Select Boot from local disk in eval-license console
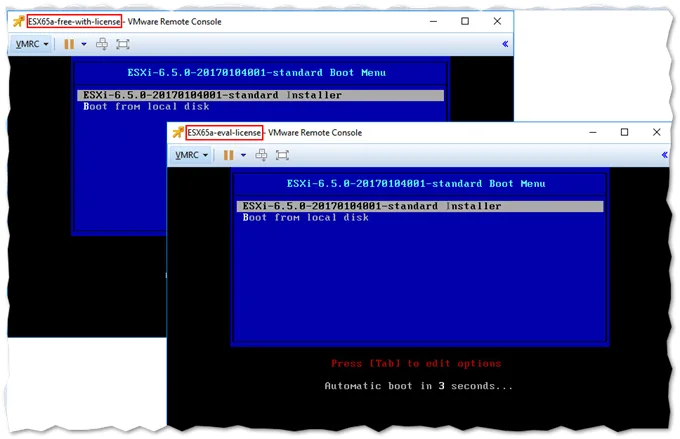The width and height of the screenshot is (680, 439). 306,217
